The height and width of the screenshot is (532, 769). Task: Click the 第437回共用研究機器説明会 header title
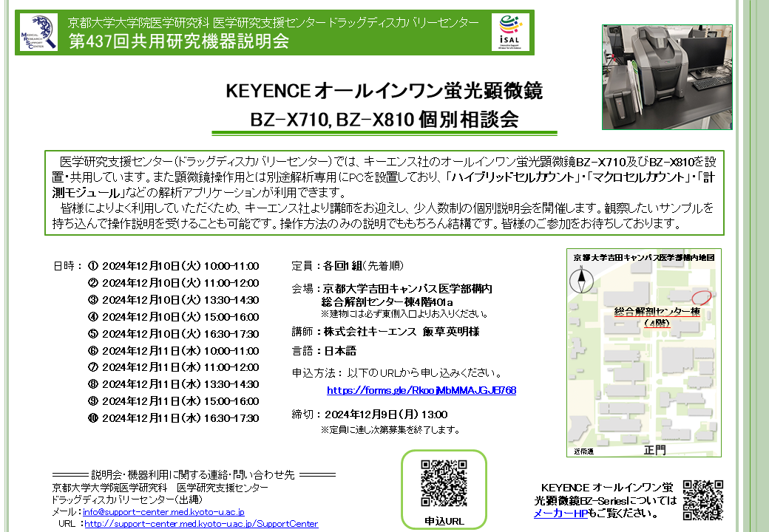[x=179, y=41]
